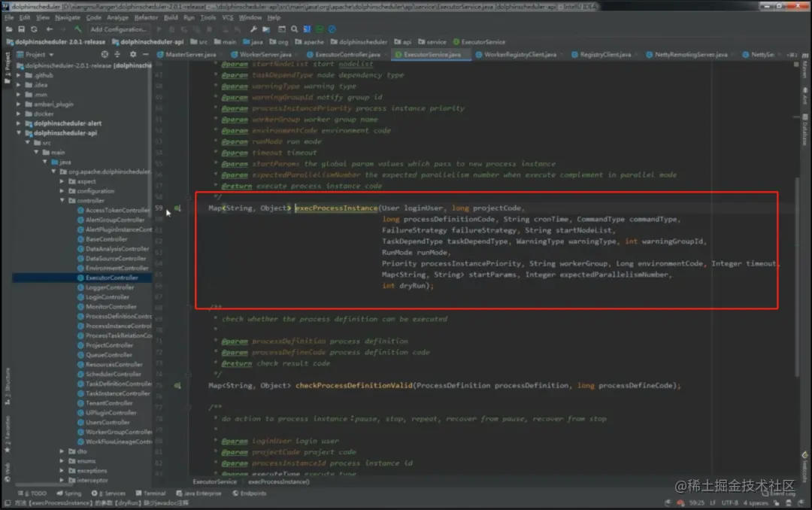Open the Build menu
Viewport: 812px width, 510px height.
[171, 17]
